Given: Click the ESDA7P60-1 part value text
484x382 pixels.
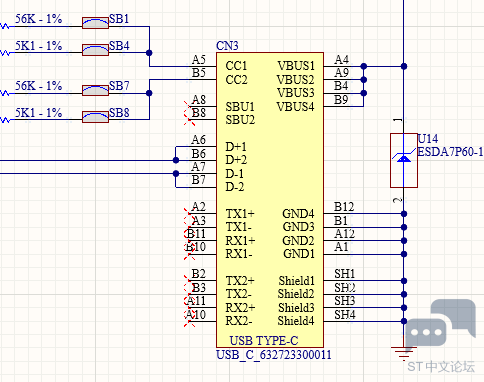Looking at the screenshot, I should (x=450, y=152).
